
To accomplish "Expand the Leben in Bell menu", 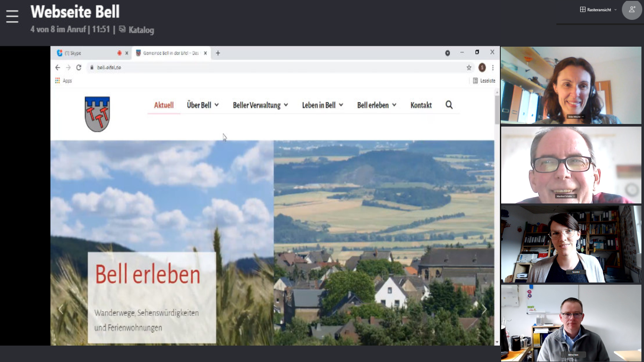I will point(322,105).
